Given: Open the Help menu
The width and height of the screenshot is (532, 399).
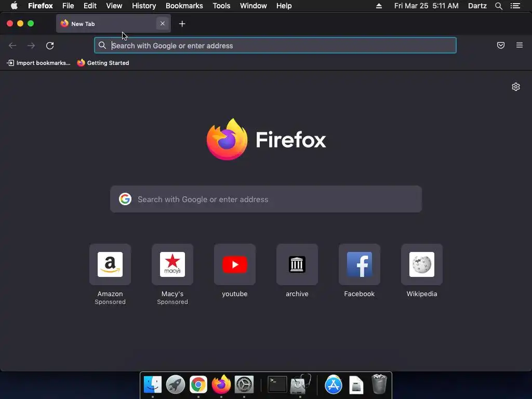Looking at the screenshot, I should [x=284, y=6].
